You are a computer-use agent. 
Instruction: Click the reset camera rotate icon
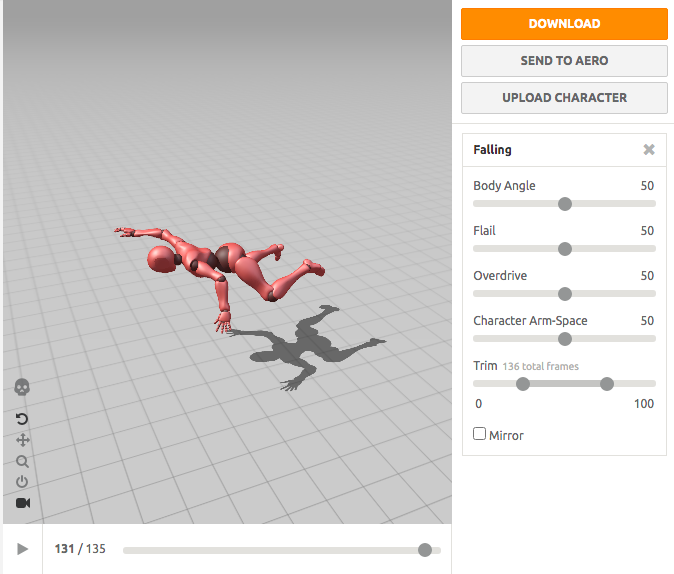click(x=22, y=418)
